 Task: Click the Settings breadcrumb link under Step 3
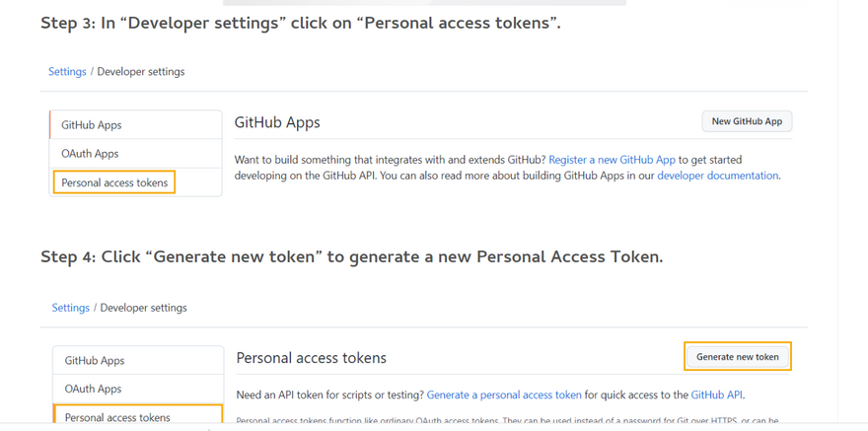click(x=67, y=72)
